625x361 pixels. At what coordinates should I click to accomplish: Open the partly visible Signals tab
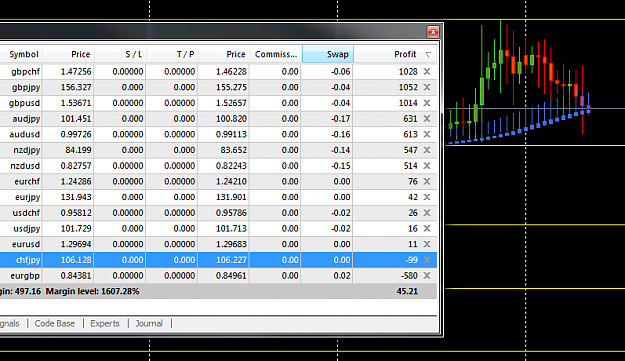[10, 324]
